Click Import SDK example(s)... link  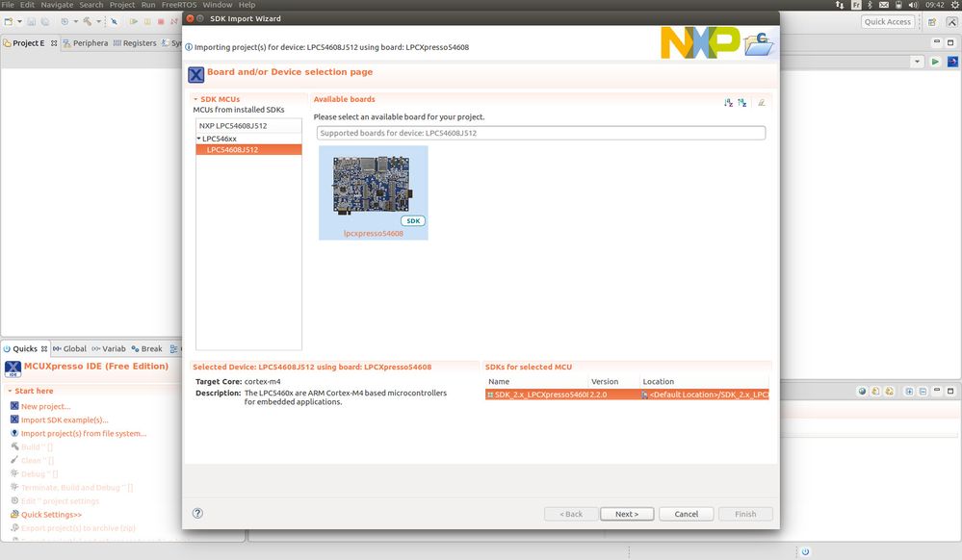pos(65,420)
